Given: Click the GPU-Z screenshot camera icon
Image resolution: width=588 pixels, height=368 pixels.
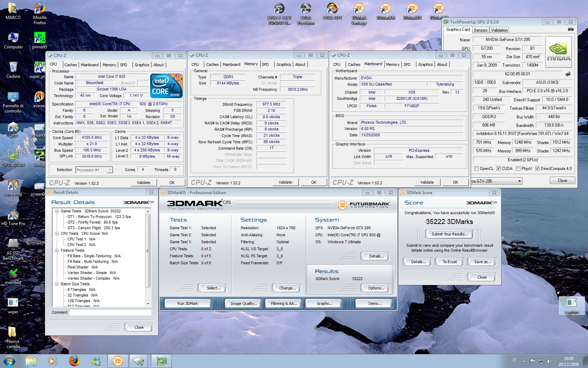Looking at the screenshot, I should point(570,29).
